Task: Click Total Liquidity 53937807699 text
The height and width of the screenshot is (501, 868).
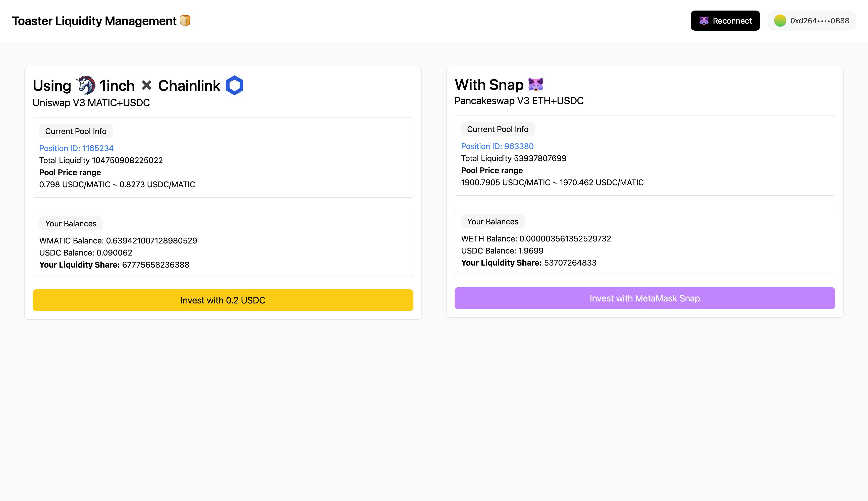Action: [514, 158]
